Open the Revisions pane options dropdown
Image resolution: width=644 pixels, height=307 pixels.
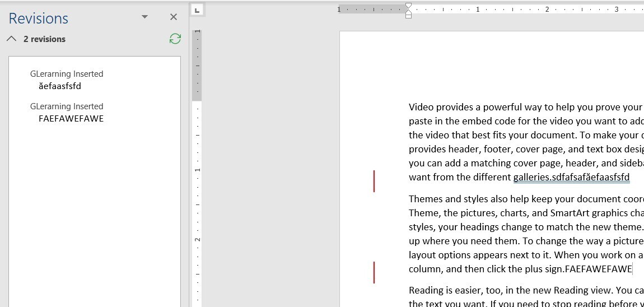[144, 17]
